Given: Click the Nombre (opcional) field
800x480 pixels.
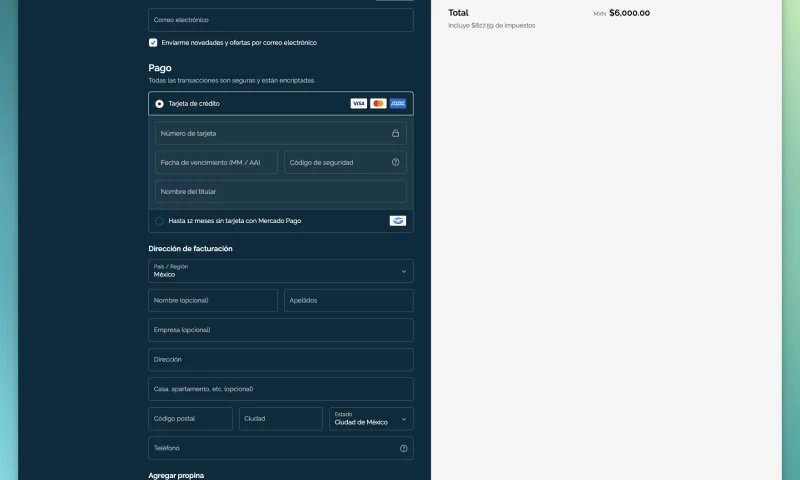Looking at the screenshot, I should (213, 300).
